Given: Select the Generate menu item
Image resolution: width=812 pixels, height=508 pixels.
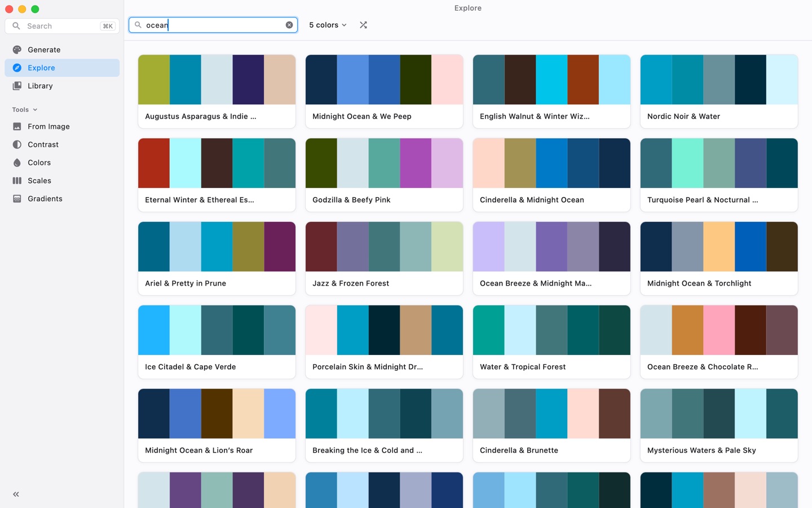Looking at the screenshot, I should coord(62,50).
